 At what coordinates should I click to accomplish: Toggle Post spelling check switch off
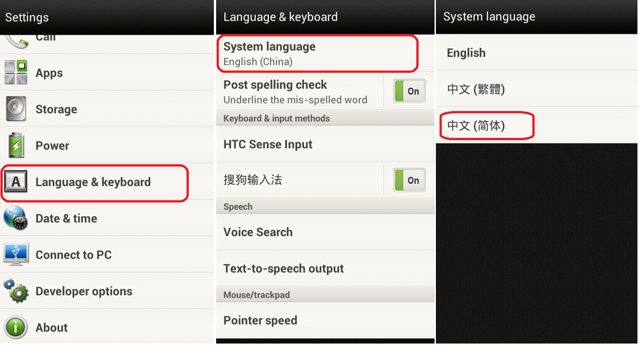point(409,91)
